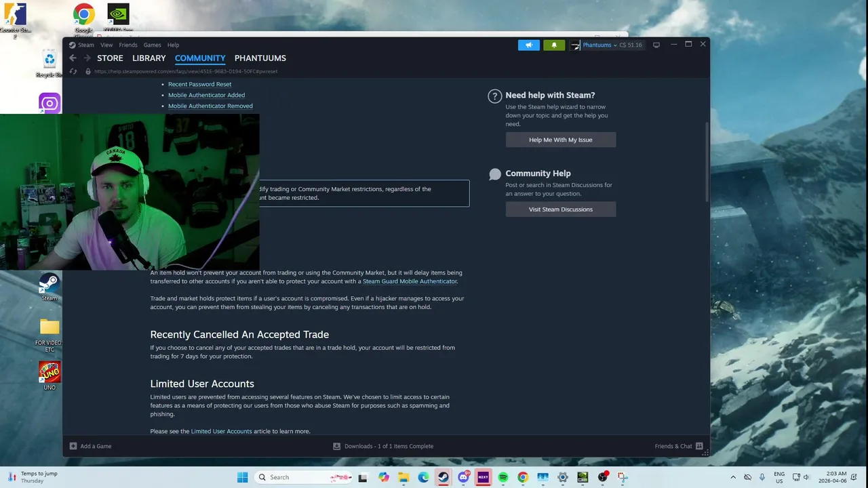Viewport: 868px width, 488px height.
Task: Open Friends & Chat icon at bottom right
Action: pos(699,446)
